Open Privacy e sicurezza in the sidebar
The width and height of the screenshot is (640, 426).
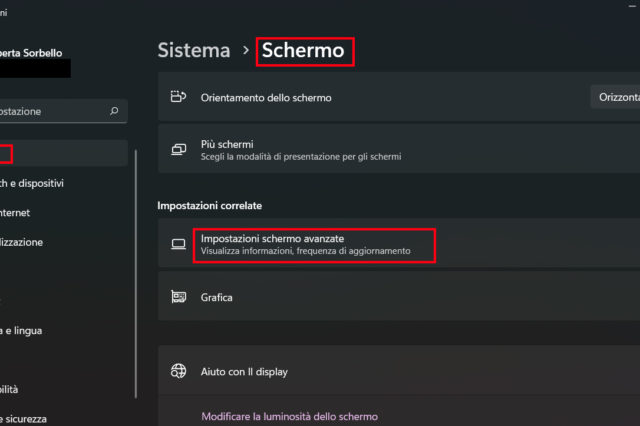click(x=23, y=419)
